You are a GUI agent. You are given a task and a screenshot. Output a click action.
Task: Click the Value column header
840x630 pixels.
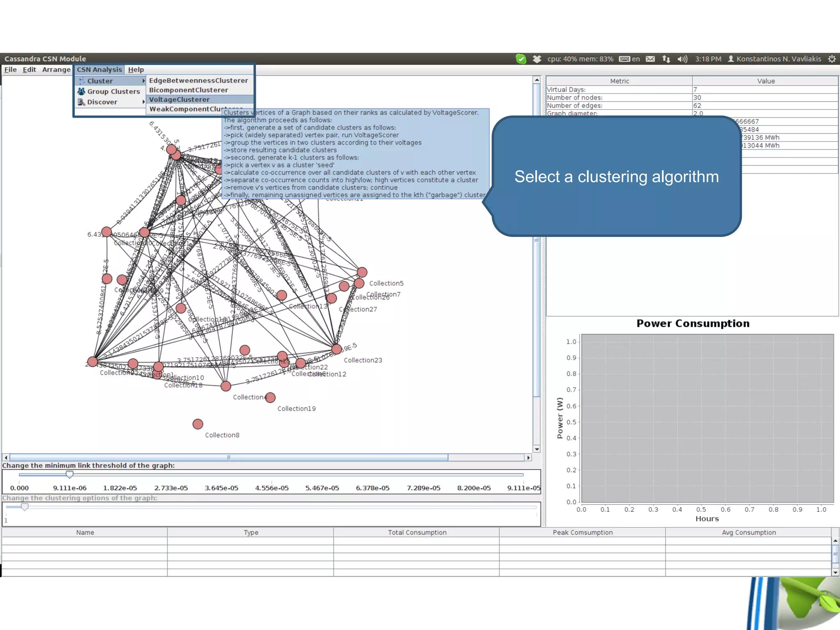click(765, 81)
